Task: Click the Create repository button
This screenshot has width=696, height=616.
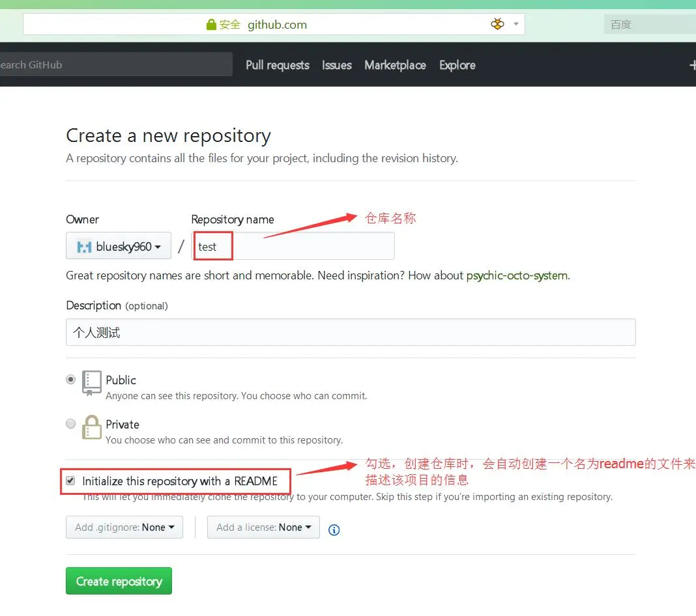Action: pyautogui.click(x=119, y=581)
